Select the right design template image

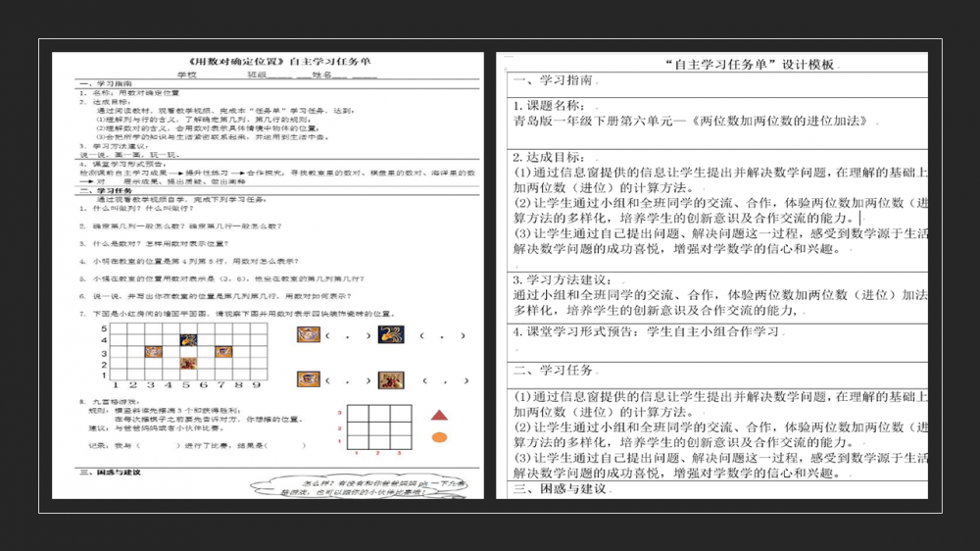712,275
